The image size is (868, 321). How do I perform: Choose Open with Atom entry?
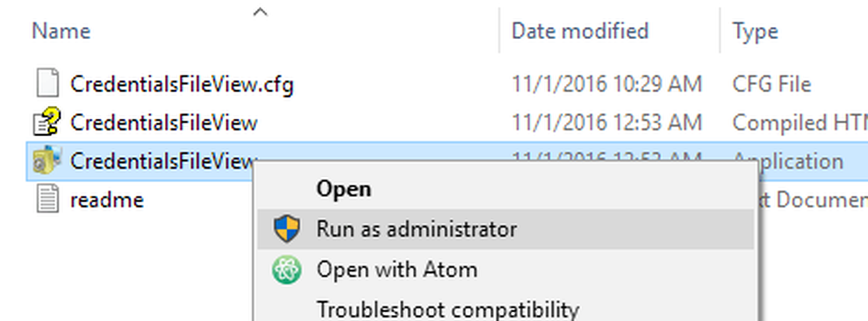click(505, 270)
